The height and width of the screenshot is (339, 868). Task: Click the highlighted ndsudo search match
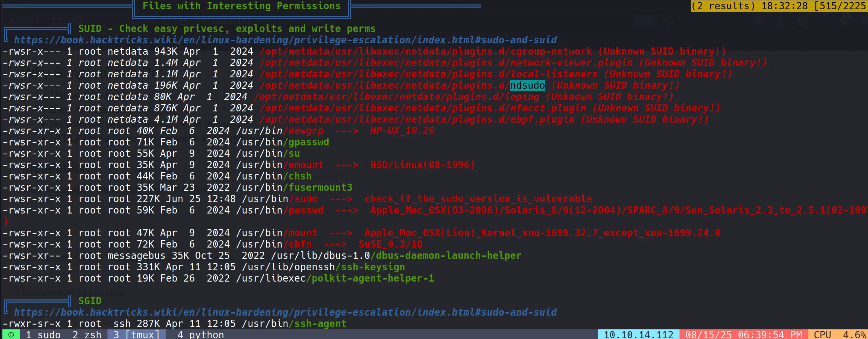pos(527,86)
